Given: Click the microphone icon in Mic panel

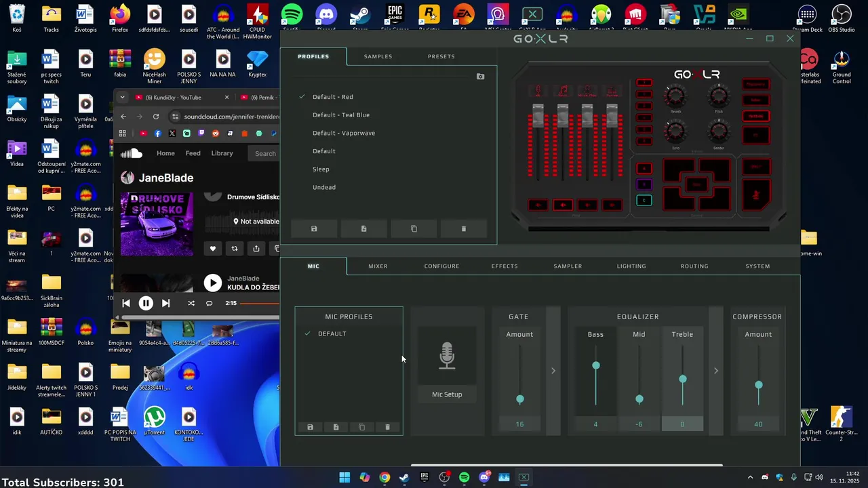Looking at the screenshot, I should [447, 356].
